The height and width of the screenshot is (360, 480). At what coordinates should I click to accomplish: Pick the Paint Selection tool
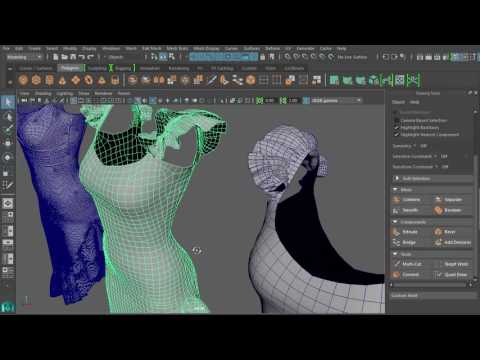pos(8,130)
